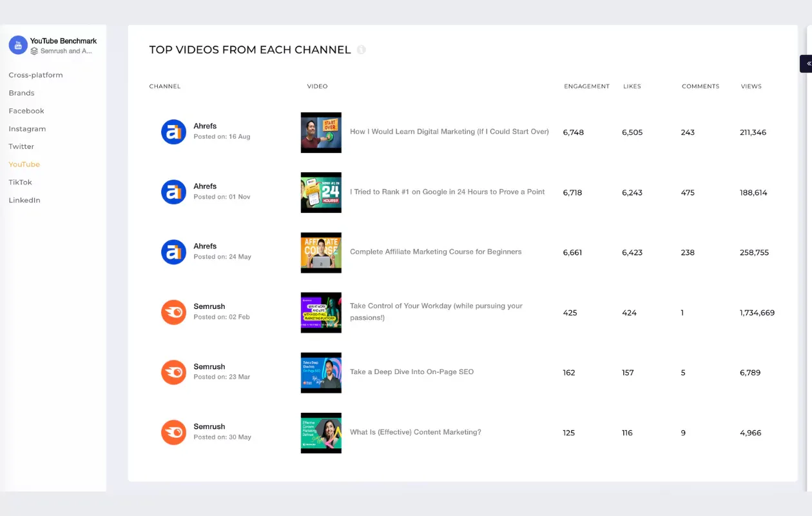Open the Facebook benchmark page

click(x=26, y=111)
